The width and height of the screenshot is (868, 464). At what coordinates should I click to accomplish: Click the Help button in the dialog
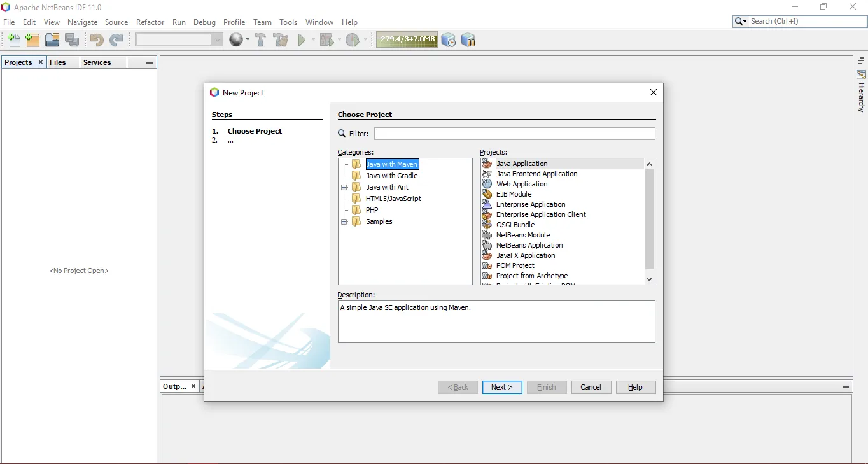pyautogui.click(x=636, y=387)
